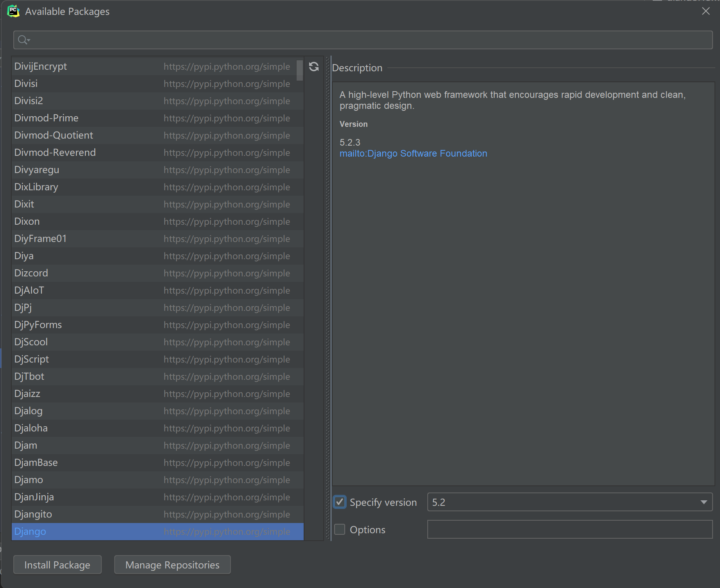The image size is (720, 588).
Task: Click Install Package button
Action: pos(58,565)
